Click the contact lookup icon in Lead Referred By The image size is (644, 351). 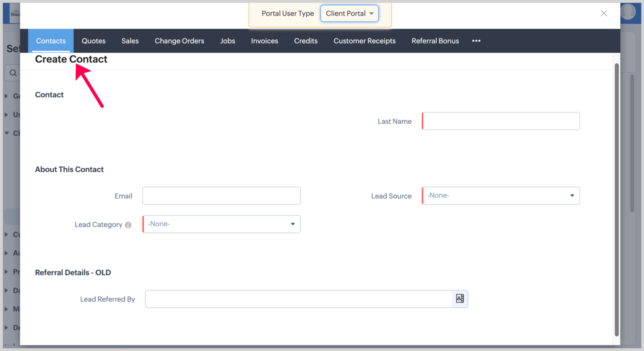[x=459, y=299]
